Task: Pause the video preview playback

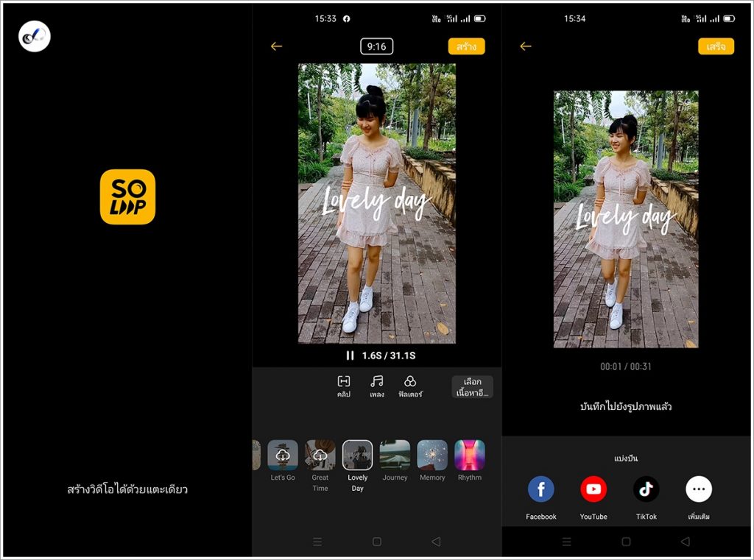Action: (x=350, y=355)
